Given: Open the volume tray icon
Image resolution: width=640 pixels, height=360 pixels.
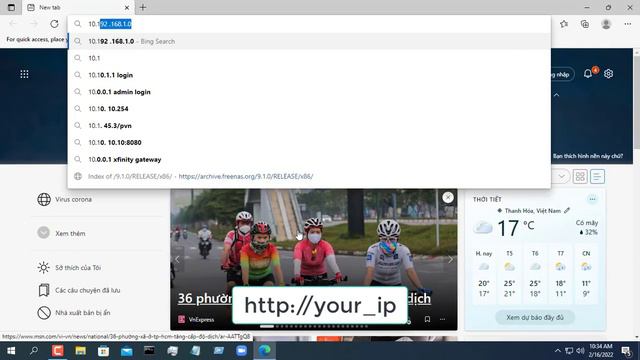Looking at the screenshot, I should click(580, 351).
